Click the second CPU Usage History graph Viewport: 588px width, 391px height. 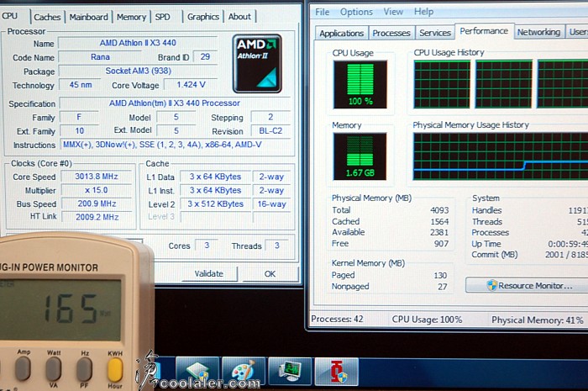504,84
